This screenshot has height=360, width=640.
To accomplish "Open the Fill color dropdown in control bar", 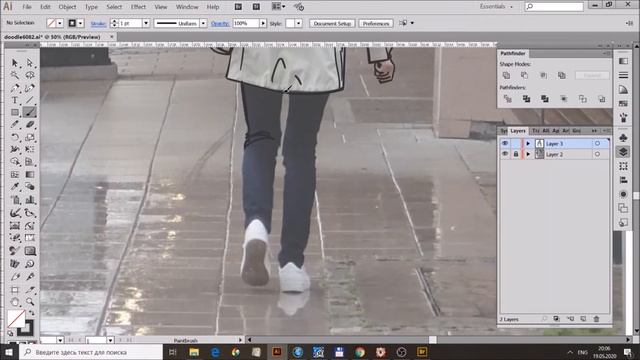I will coord(60,23).
